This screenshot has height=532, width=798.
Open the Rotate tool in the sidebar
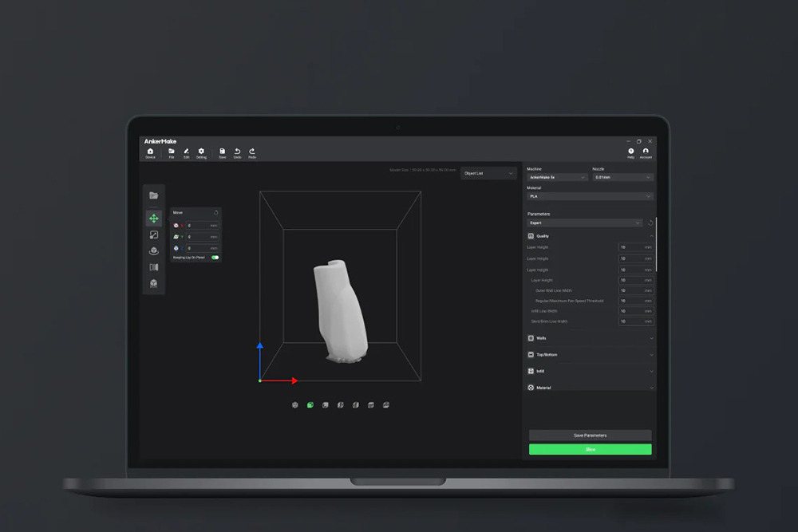coord(154,250)
